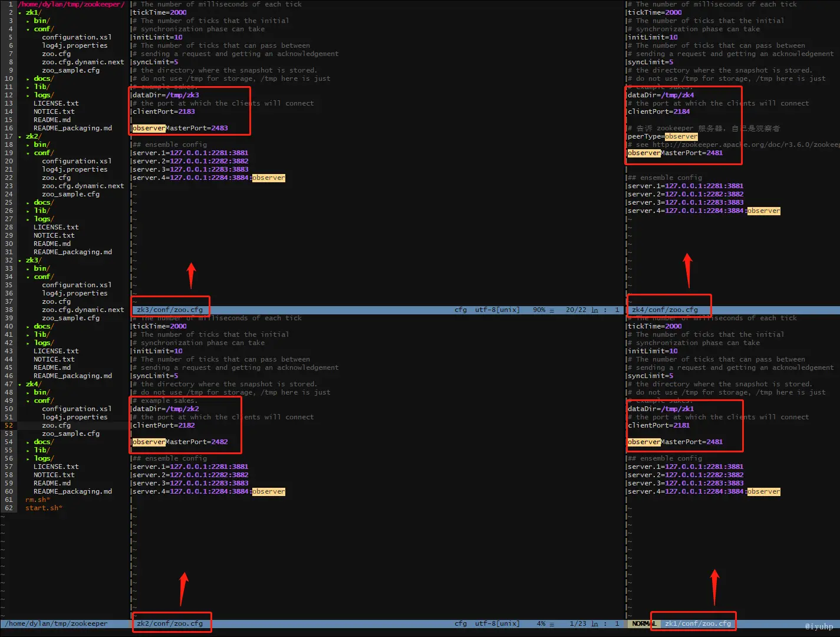Click the 90% scroll position indicator

541,310
